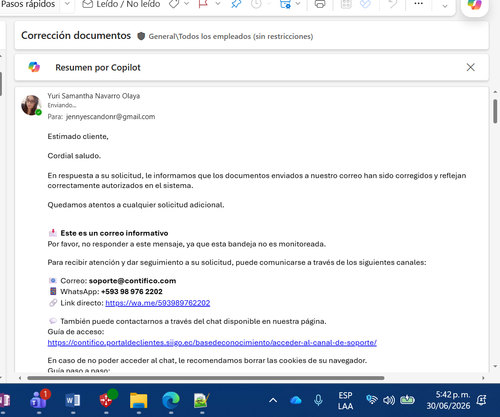This screenshot has width=500, height=417.
Task: Open the picture-editing app in taskbar
Action: pyautogui.click(x=202, y=400)
